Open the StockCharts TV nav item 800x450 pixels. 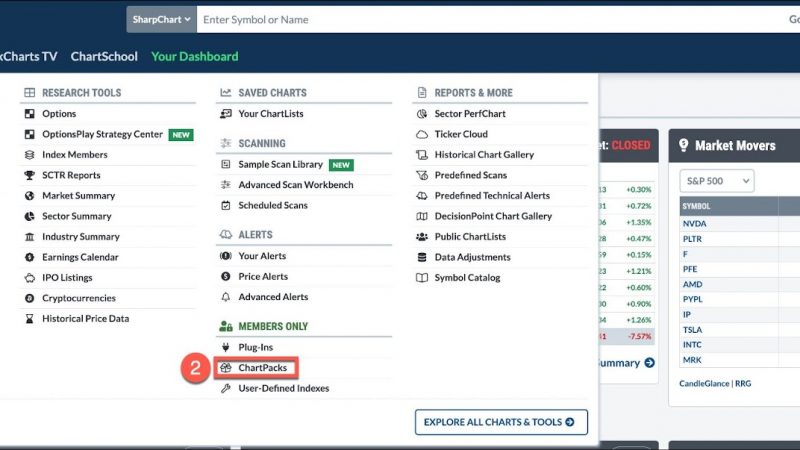pos(29,56)
